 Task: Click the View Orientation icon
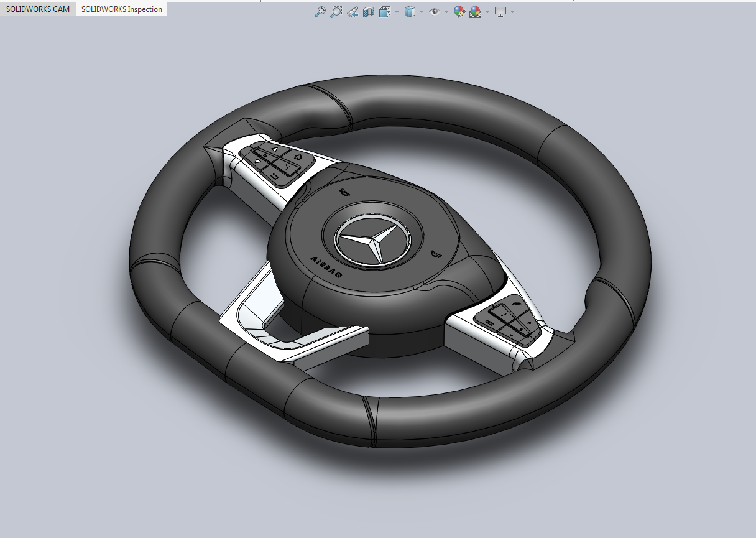click(x=385, y=11)
